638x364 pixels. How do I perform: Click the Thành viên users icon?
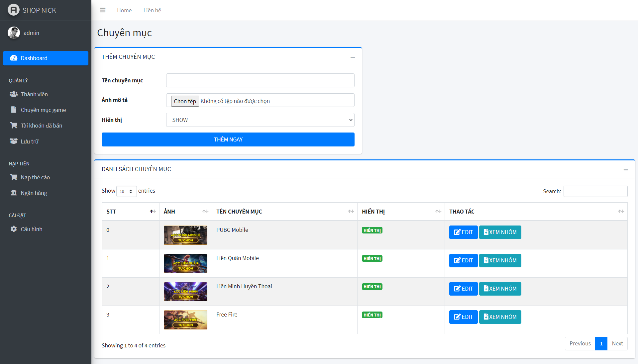pos(14,94)
